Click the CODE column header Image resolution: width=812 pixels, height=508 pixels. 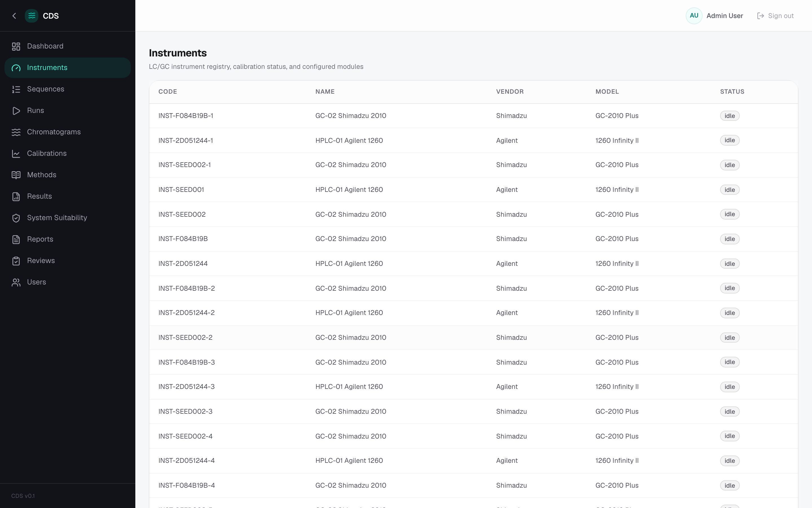click(x=167, y=92)
